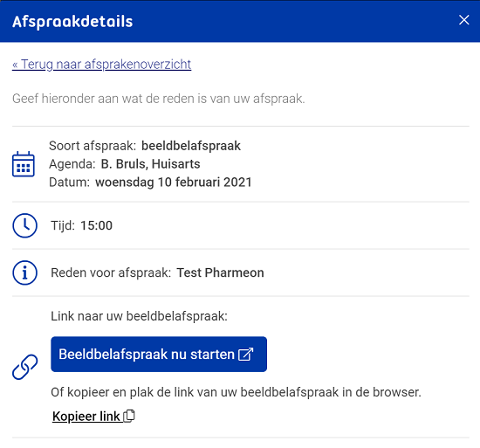Image resolution: width=480 pixels, height=448 pixels.
Task: Click the Afspraakdetails header title
Action: 72,22
